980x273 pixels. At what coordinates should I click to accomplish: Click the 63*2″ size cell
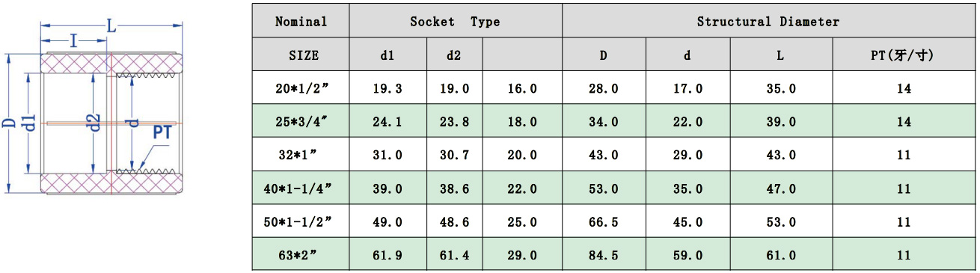click(x=301, y=255)
